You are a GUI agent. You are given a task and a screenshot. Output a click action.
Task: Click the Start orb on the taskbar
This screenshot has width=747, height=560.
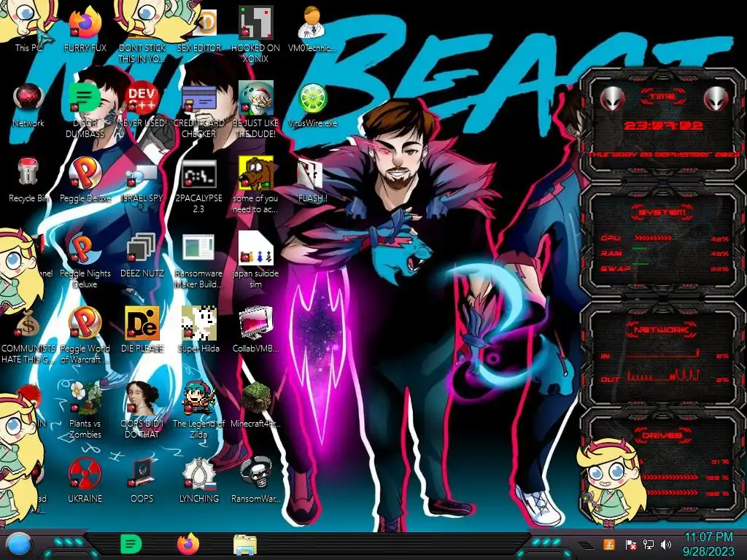coord(20,545)
